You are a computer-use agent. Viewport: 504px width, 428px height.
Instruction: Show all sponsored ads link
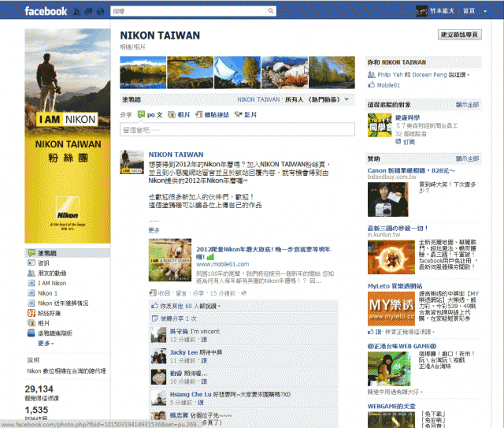point(467,158)
